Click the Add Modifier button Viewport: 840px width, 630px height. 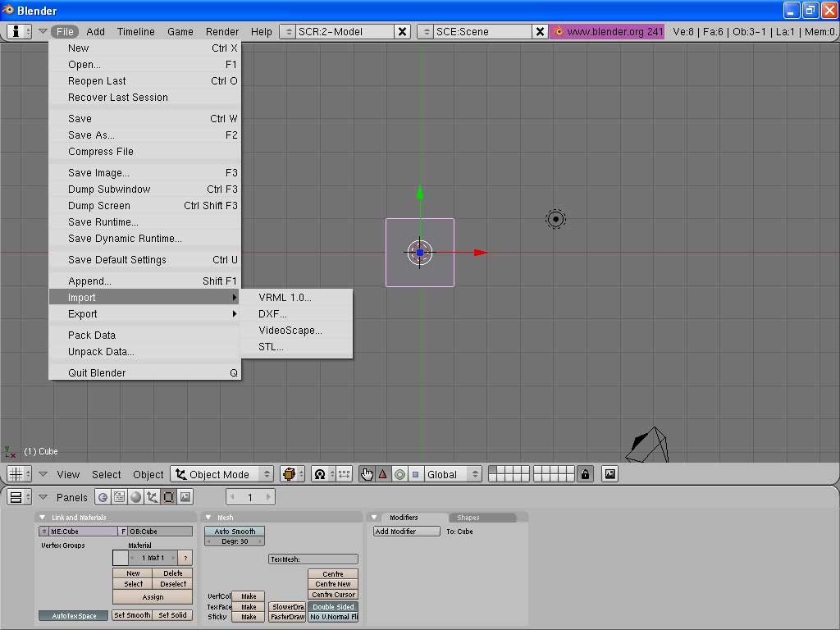coord(407,532)
